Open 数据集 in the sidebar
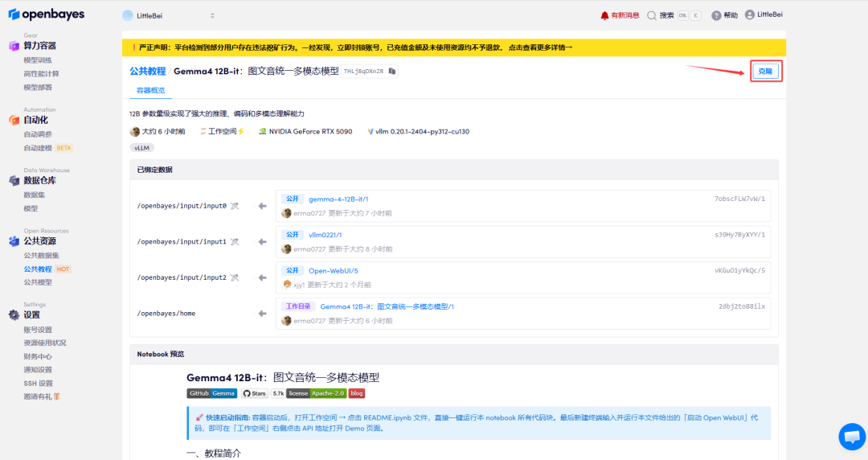The height and width of the screenshot is (460, 868). [x=35, y=195]
